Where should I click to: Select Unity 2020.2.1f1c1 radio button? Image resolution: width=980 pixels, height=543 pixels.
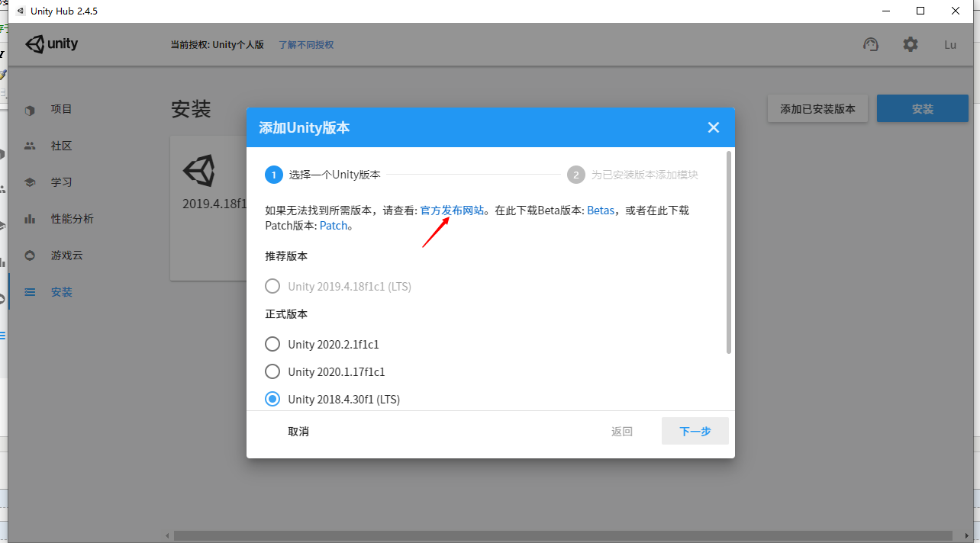click(x=272, y=344)
